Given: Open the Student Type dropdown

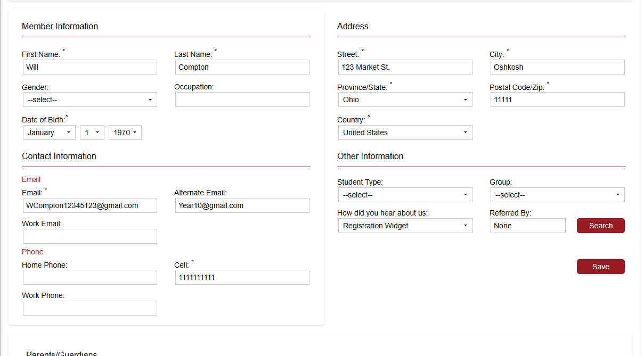Looking at the screenshot, I should tap(405, 195).
